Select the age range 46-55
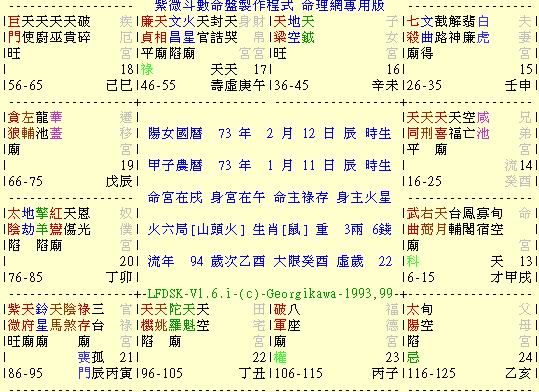Screen dimensions: 539x392 click(158, 85)
